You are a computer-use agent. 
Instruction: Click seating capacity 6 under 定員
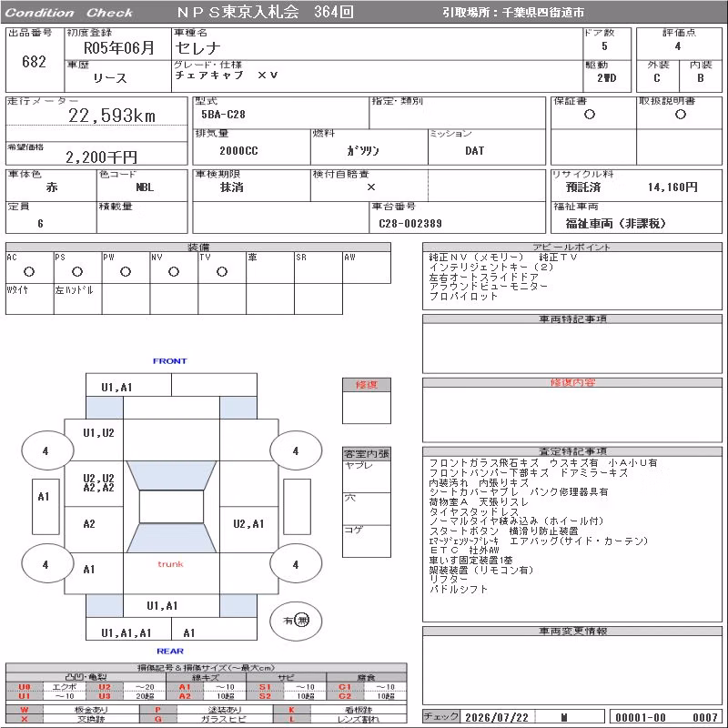click(40, 224)
